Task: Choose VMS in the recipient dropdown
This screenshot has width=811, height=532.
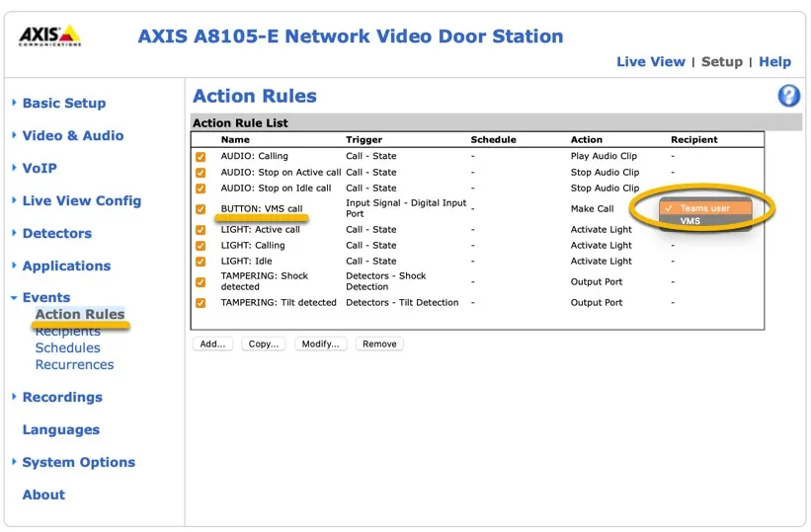Action: [x=705, y=221]
